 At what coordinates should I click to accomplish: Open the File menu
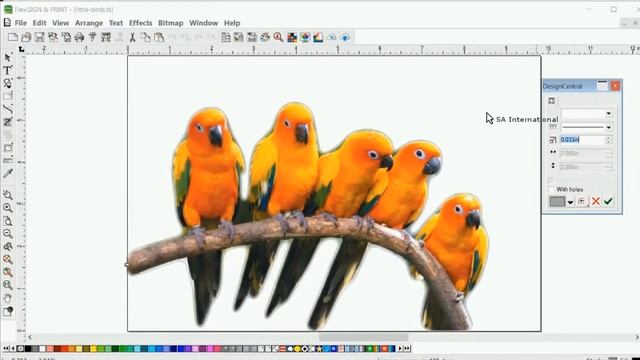(x=20, y=23)
